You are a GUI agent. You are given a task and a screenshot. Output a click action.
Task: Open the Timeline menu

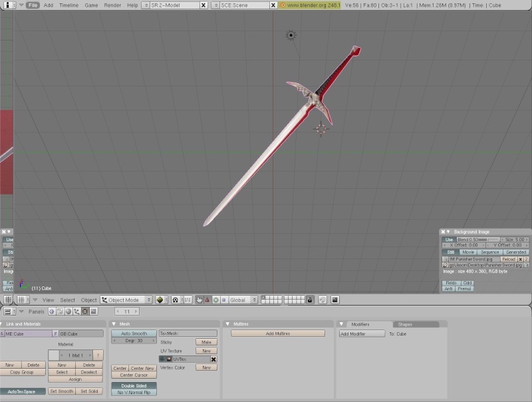[x=69, y=5]
